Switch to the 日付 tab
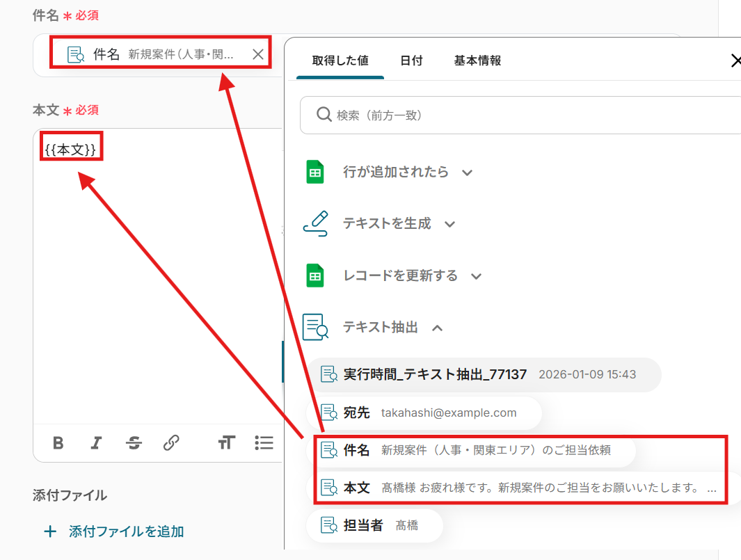This screenshot has height=560, width=741. pos(412,61)
